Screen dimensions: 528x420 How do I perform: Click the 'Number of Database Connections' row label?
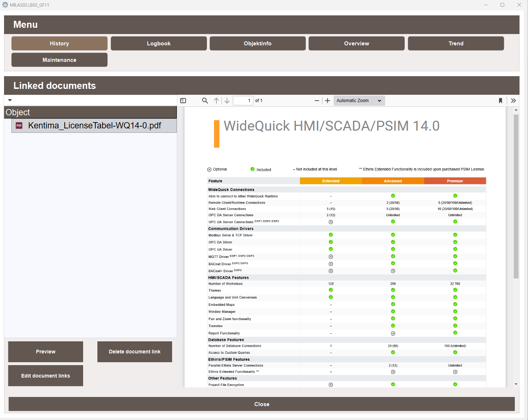pos(235,346)
